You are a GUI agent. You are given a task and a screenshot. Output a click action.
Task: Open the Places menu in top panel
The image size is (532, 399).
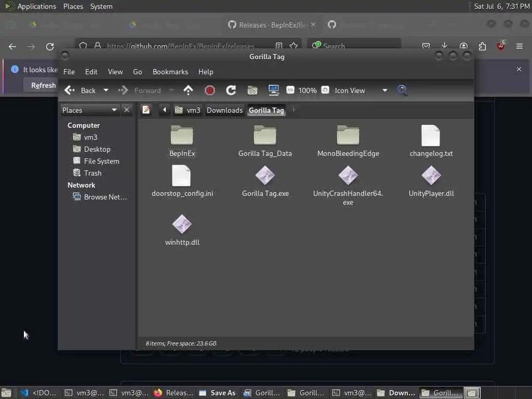click(73, 6)
